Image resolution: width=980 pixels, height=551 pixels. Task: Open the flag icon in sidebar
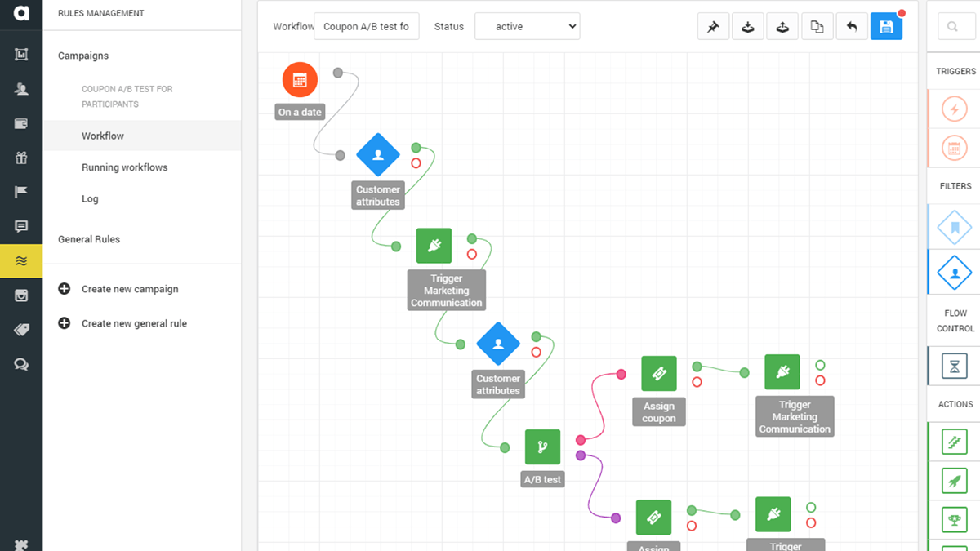point(21,193)
